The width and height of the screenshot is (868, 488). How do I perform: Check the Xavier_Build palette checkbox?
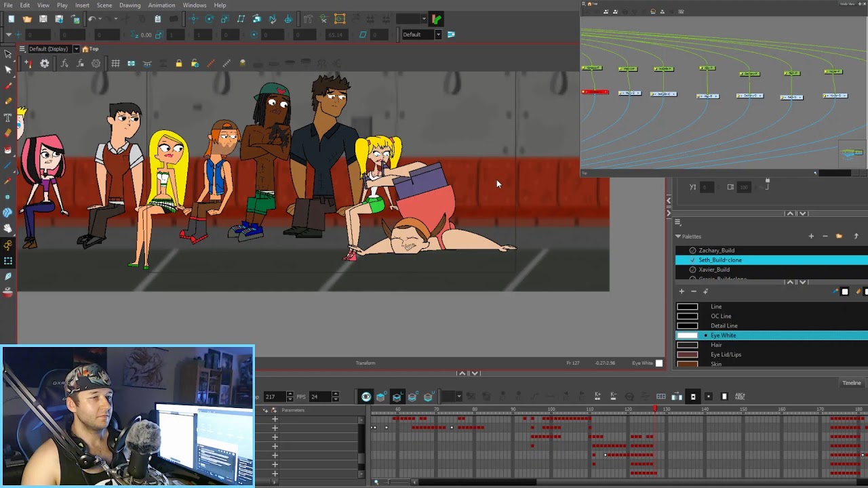(692, 270)
